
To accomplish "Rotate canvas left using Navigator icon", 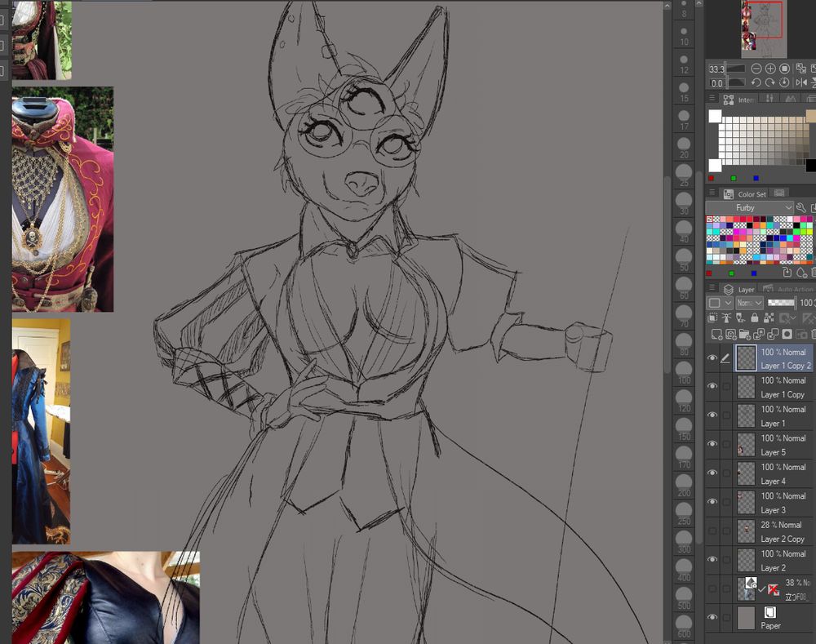I will [x=756, y=82].
